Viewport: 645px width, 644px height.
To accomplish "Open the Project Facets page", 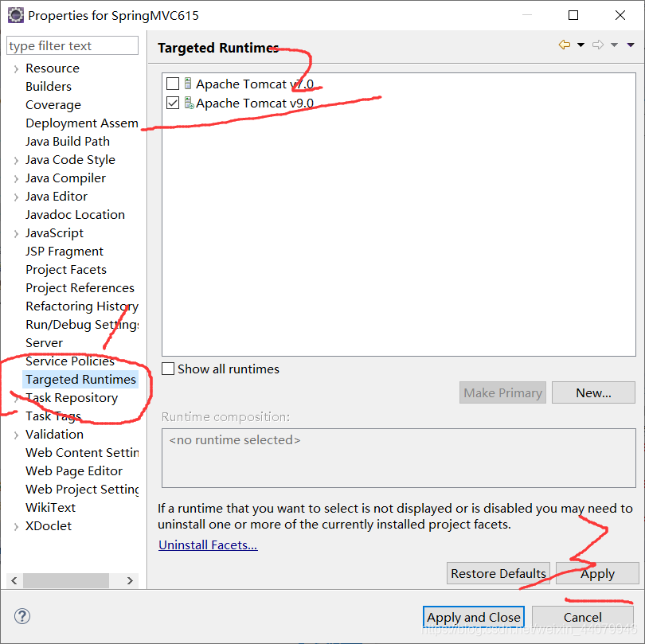I will click(66, 269).
